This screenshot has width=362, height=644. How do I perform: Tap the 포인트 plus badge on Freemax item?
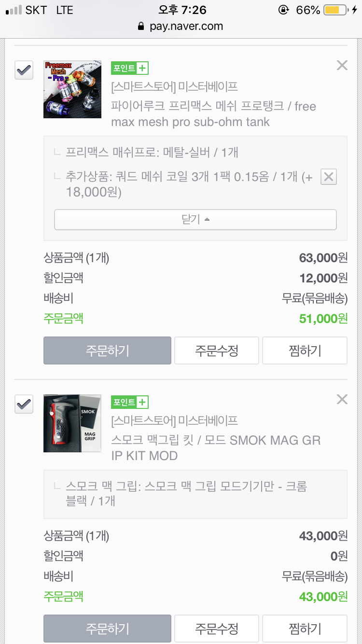(129, 68)
